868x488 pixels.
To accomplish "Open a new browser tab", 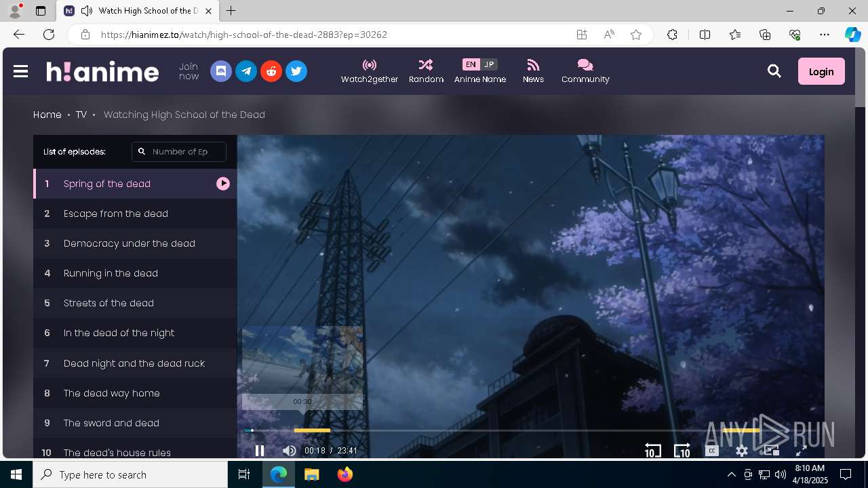I will coord(231,11).
